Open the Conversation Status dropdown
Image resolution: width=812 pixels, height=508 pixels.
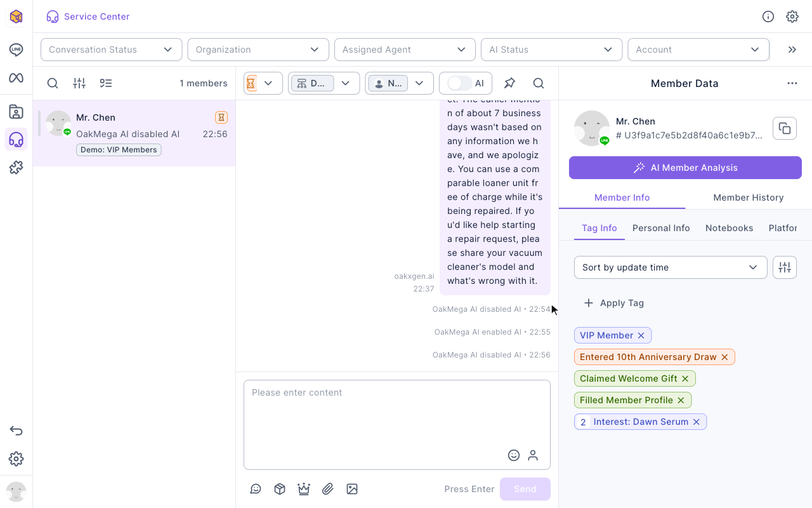112,50
